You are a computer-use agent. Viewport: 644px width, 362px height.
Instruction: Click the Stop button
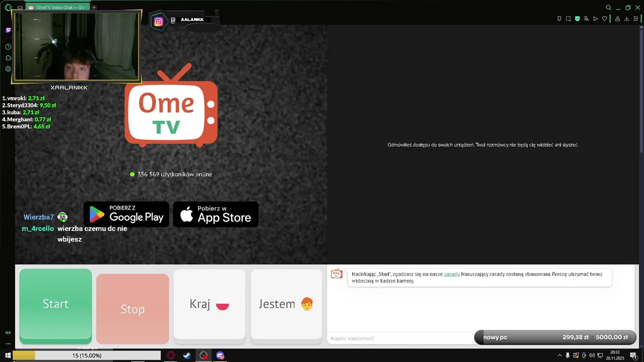point(132,309)
